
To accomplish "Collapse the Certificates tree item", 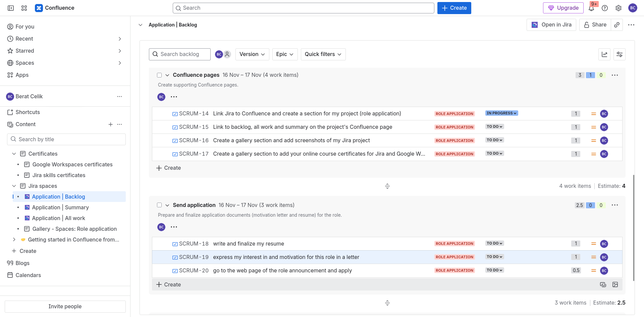I will (14, 154).
